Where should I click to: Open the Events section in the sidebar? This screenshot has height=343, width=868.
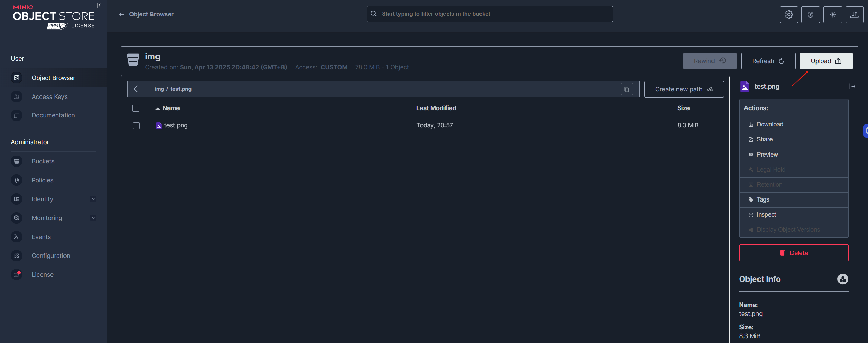tap(41, 237)
